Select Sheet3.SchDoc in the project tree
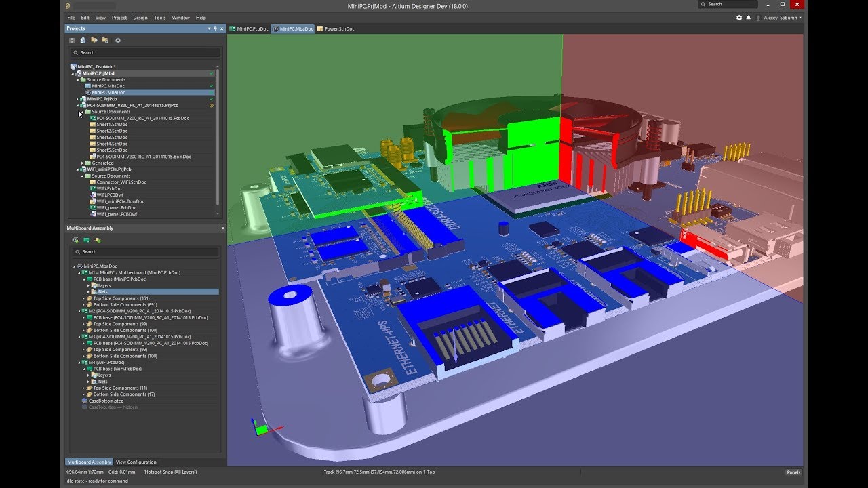The width and height of the screenshot is (868, 488). coord(112,138)
